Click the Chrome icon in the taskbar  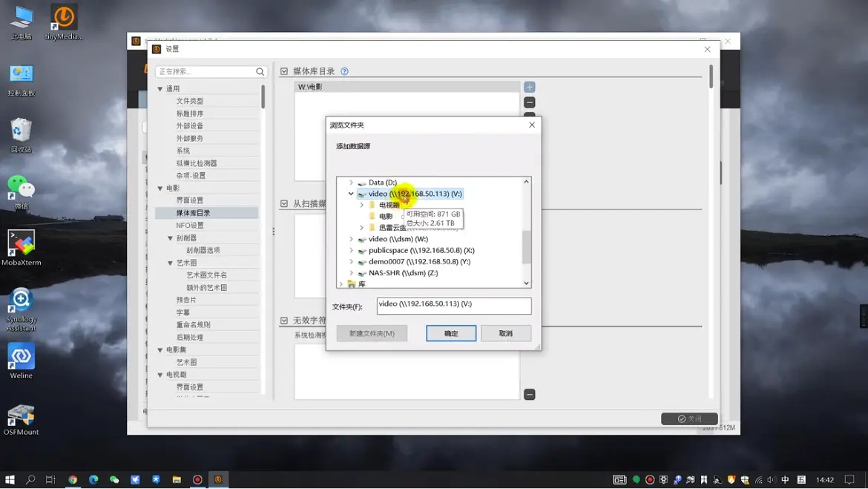point(73,480)
